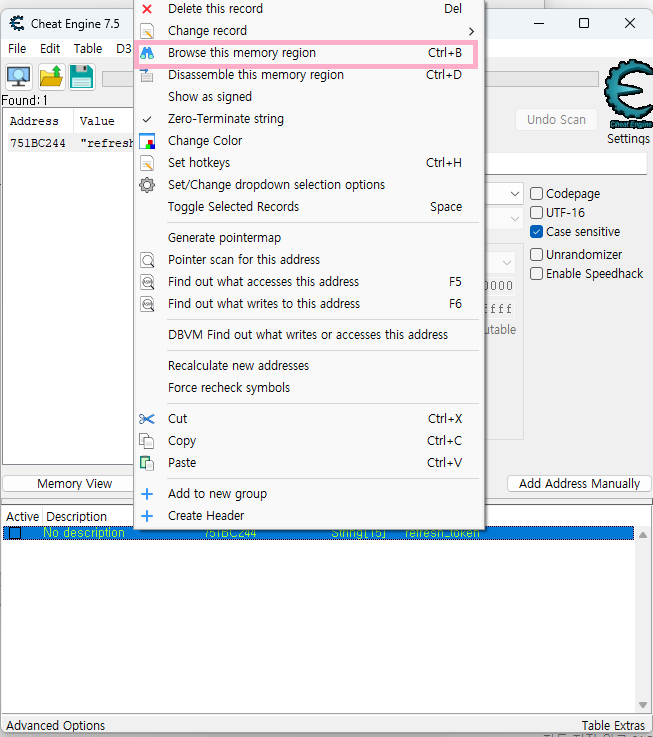653x737 pixels.
Task: Maximize the Cheat Engine window
Action: pos(584,23)
